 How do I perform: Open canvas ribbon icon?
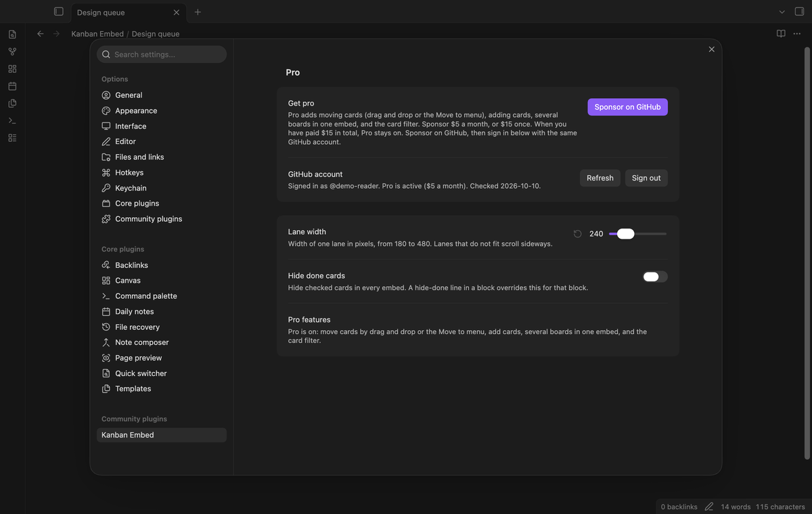point(12,69)
